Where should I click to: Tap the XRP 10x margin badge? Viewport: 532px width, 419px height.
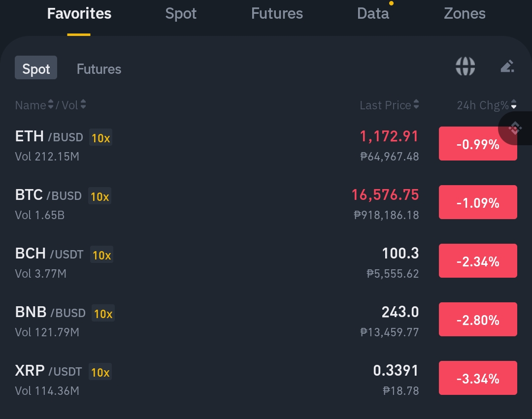tap(100, 372)
